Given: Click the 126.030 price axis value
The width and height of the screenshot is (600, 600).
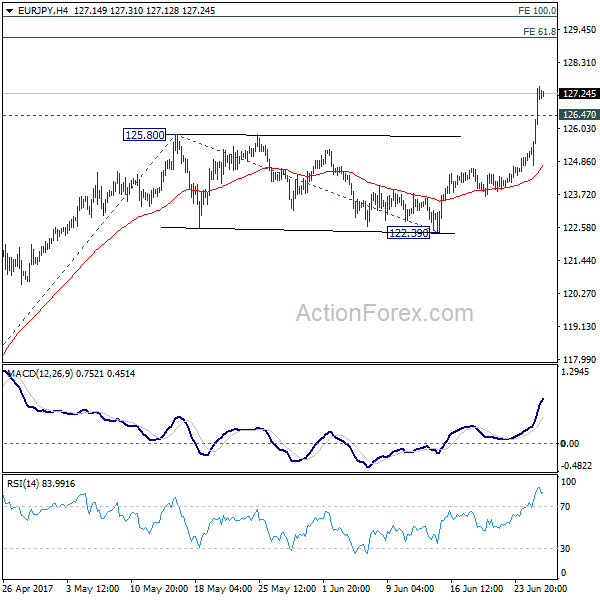Looking at the screenshot, I should (x=579, y=129).
